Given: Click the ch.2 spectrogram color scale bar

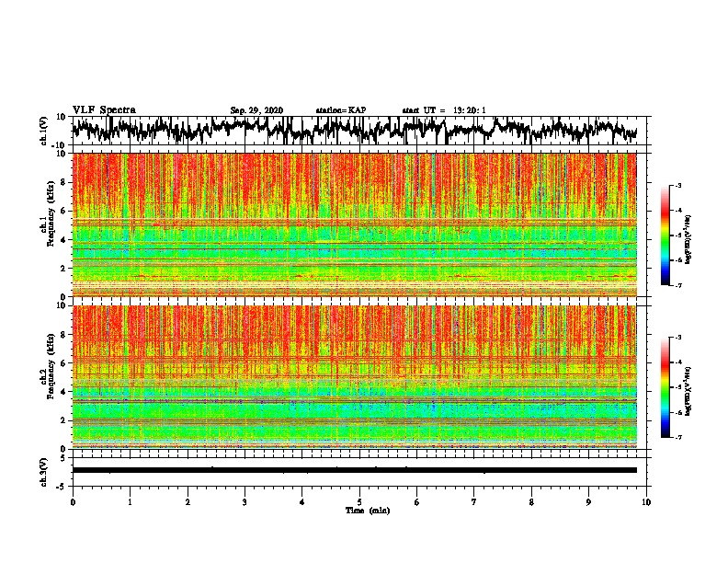Looking at the screenshot, I should (665, 387).
